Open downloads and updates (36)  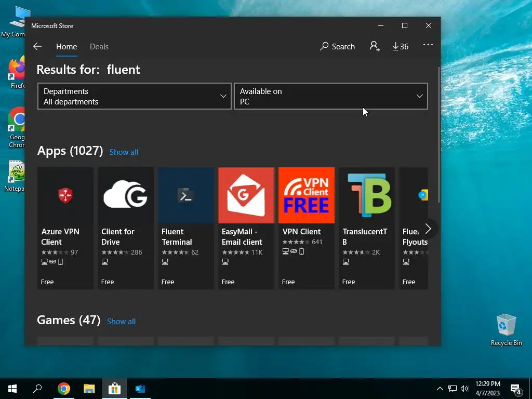[401, 46]
